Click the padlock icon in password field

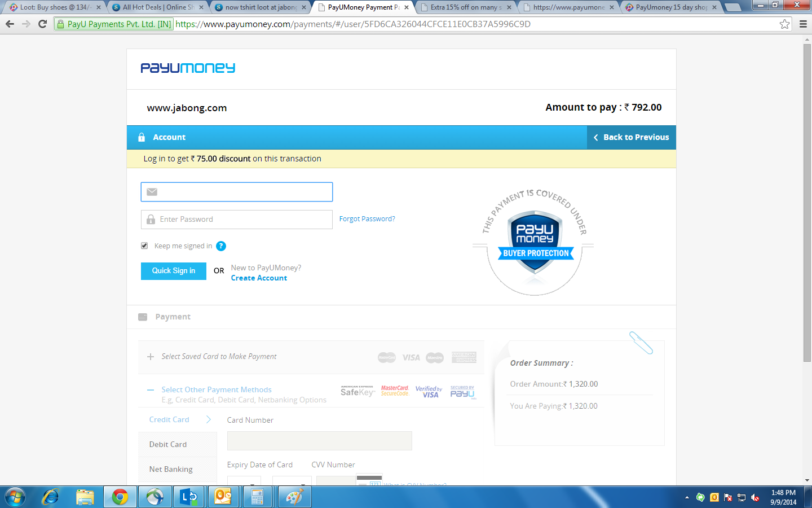coord(151,219)
